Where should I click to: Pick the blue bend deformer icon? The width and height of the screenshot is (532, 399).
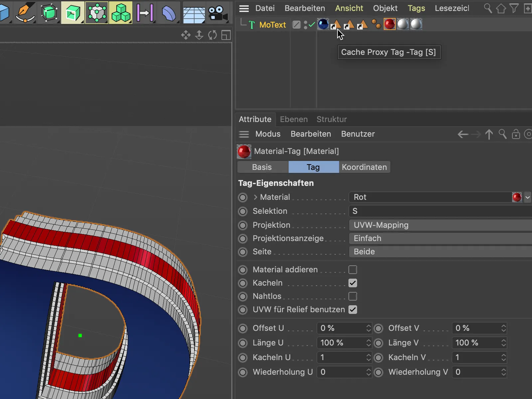click(169, 13)
